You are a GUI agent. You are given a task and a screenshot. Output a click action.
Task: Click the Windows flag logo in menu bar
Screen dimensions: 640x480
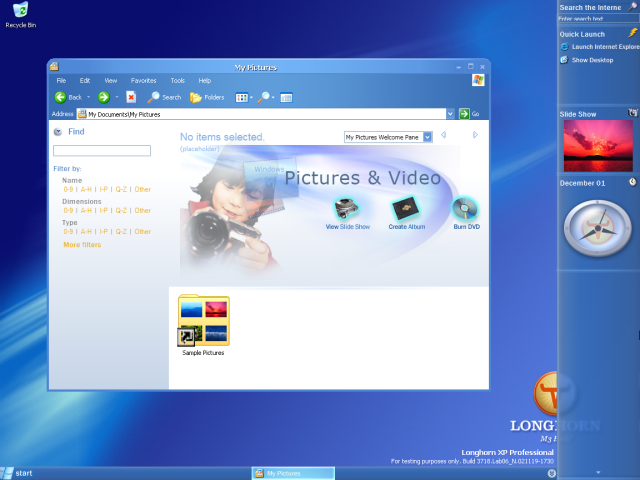478,80
